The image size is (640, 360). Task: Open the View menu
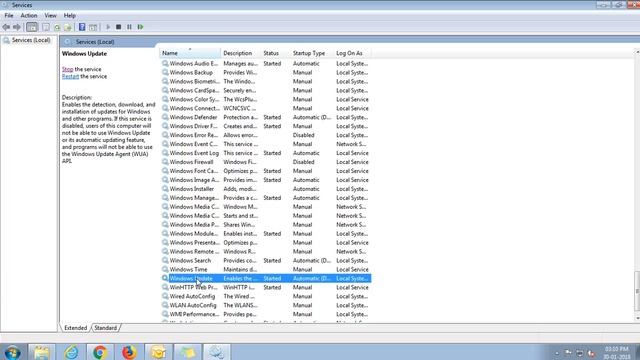point(51,16)
